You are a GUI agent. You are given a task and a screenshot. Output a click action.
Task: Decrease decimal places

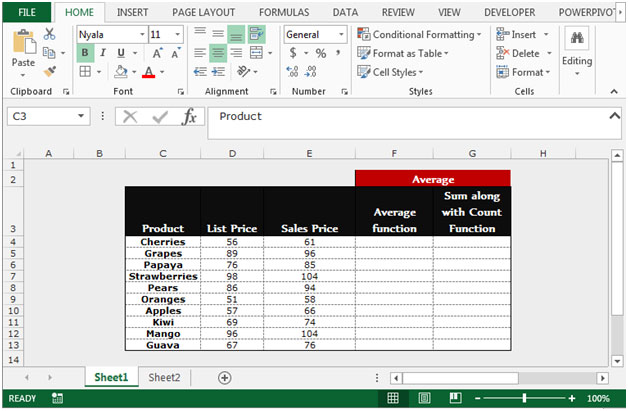pos(310,72)
